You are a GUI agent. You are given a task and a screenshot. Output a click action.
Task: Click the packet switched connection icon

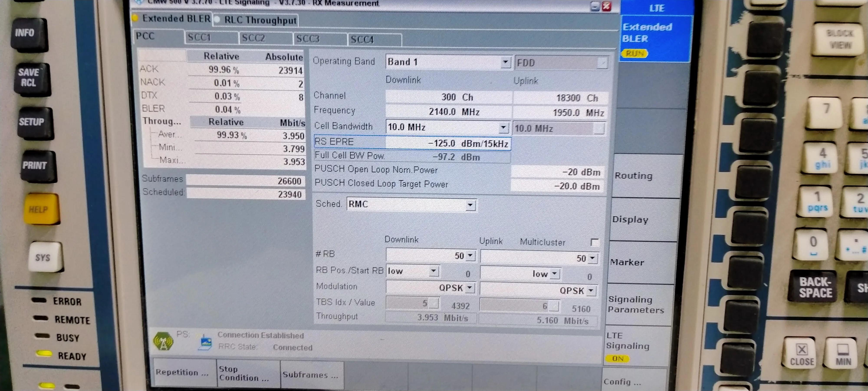[x=205, y=342]
